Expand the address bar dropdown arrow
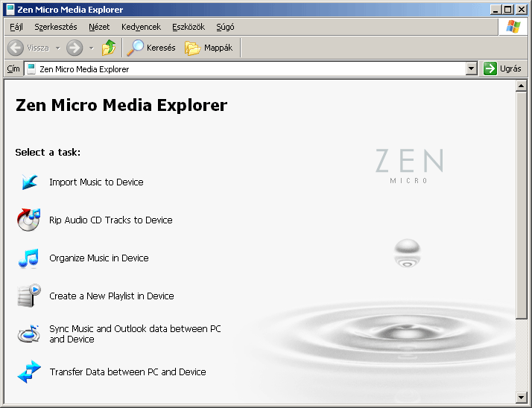The image size is (532, 408). tap(471, 68)
